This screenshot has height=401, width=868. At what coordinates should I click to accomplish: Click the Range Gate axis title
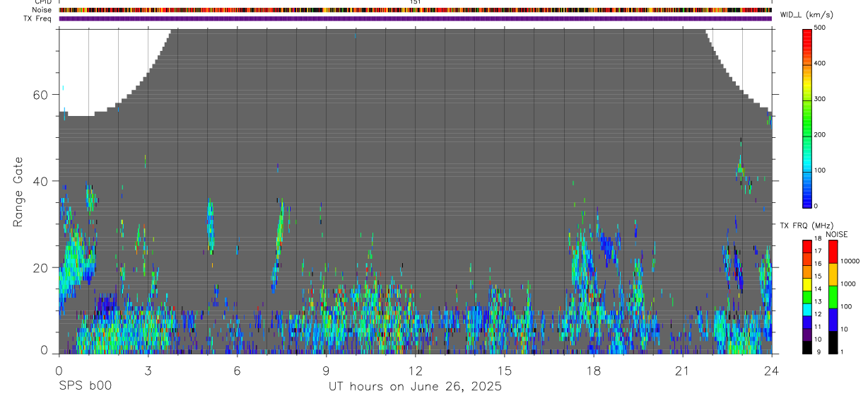tap(18, 192)
